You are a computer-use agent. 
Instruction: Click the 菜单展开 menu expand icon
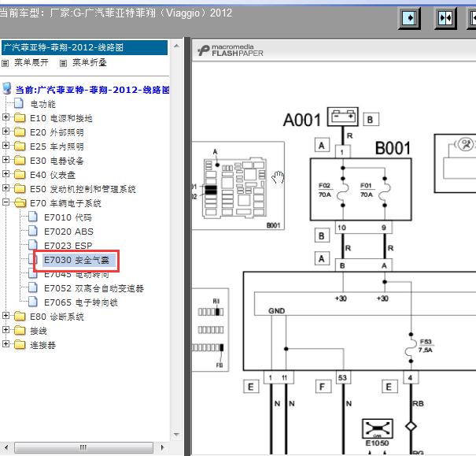[6, 63]
